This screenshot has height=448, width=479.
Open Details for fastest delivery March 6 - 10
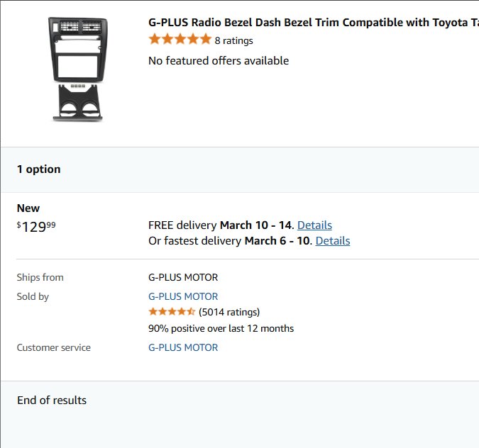pyautogui.click(x=332, y=241)
